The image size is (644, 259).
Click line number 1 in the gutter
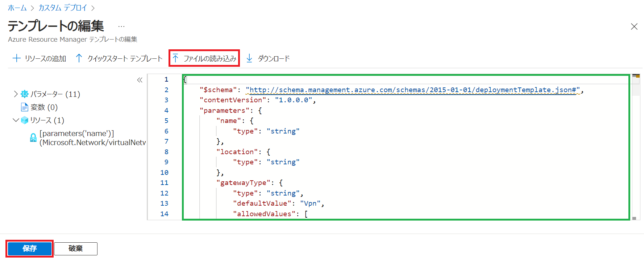[166, 79]
